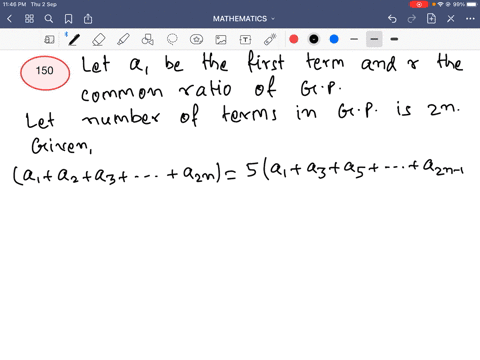480x360 pixels.
Task: Close the editing toolbar with X
Action: point(451,19)
